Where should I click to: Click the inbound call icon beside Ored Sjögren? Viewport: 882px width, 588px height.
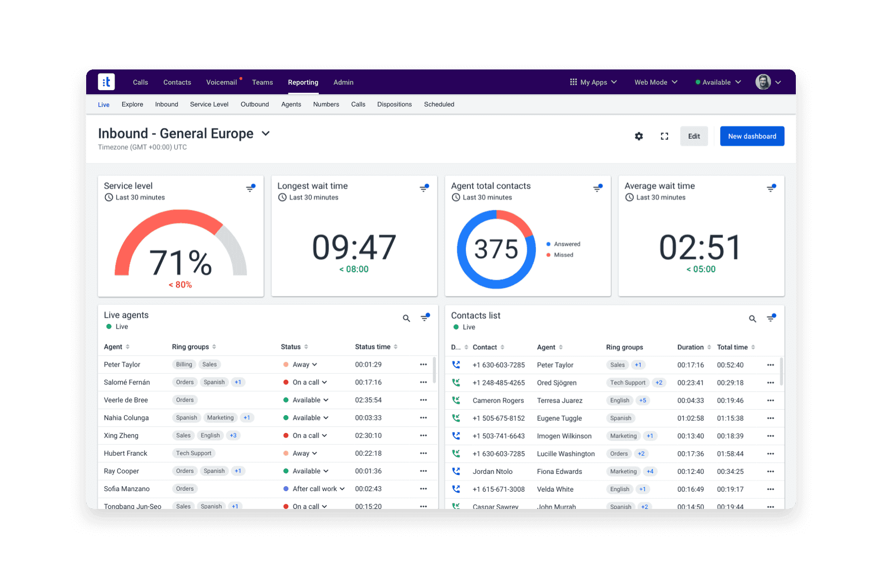click(x=456, y=383)
